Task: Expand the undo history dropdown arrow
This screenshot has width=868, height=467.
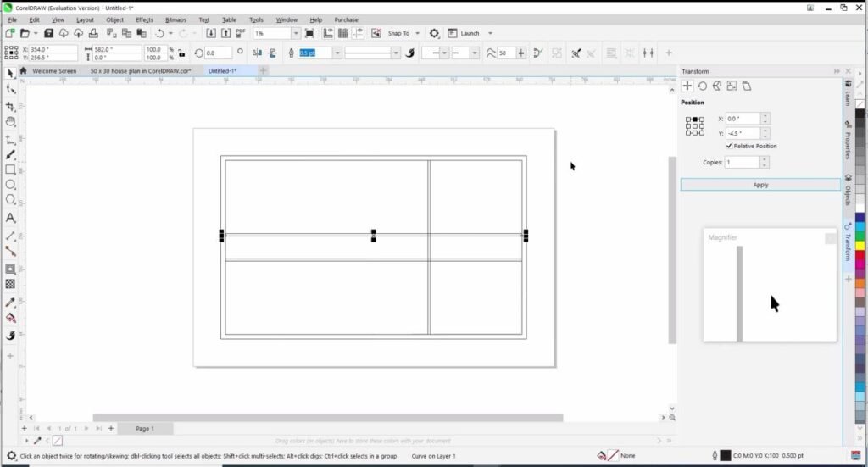Action: 170,33
